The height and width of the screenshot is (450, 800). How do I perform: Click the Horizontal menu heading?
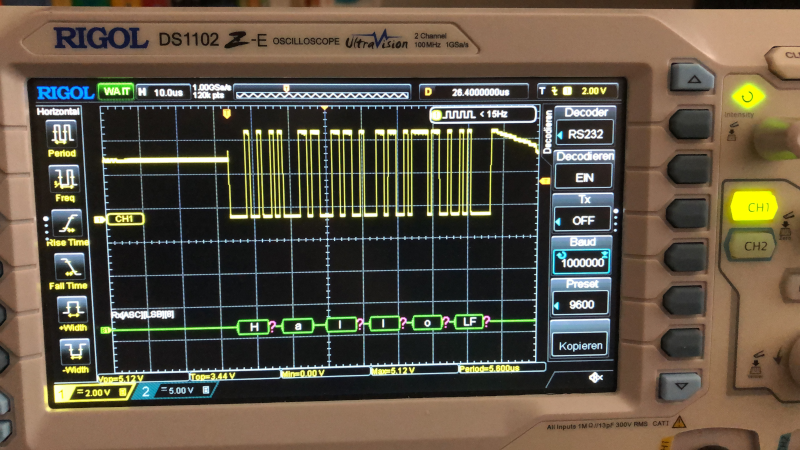point(58,111)
